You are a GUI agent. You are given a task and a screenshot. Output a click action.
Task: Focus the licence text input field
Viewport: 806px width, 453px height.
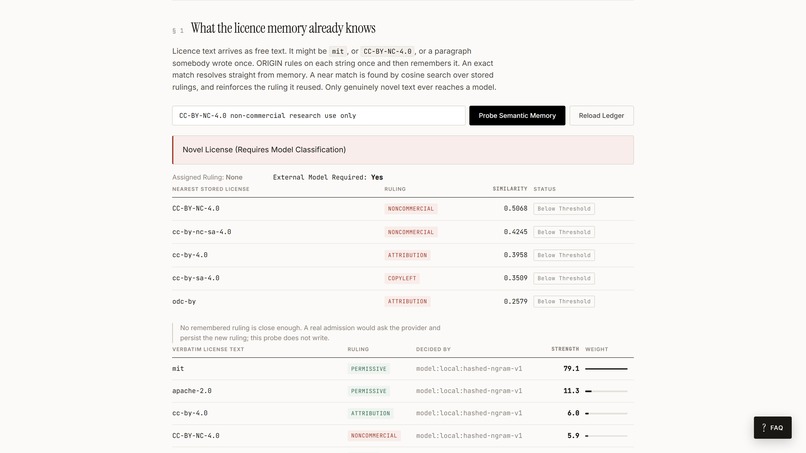click(x=319, y=116)
